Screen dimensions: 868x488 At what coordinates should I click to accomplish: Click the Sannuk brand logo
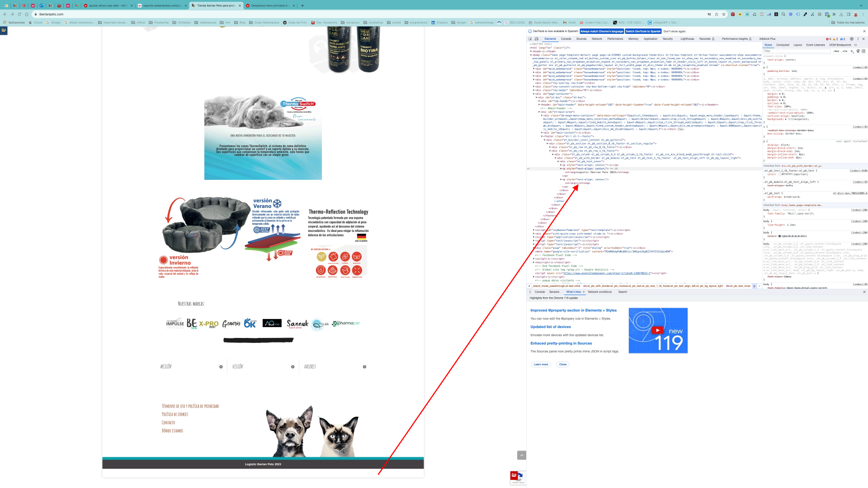click(297, 324)
